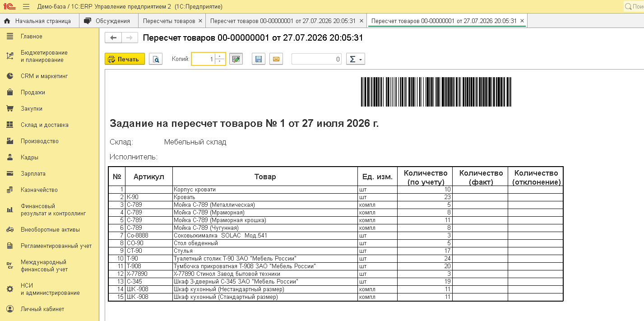This screenshot has height=321, width=644.
Task: Select the cell 'Соковыжималка SOLAC Мод.541'
Action: (x=265, y=236)
